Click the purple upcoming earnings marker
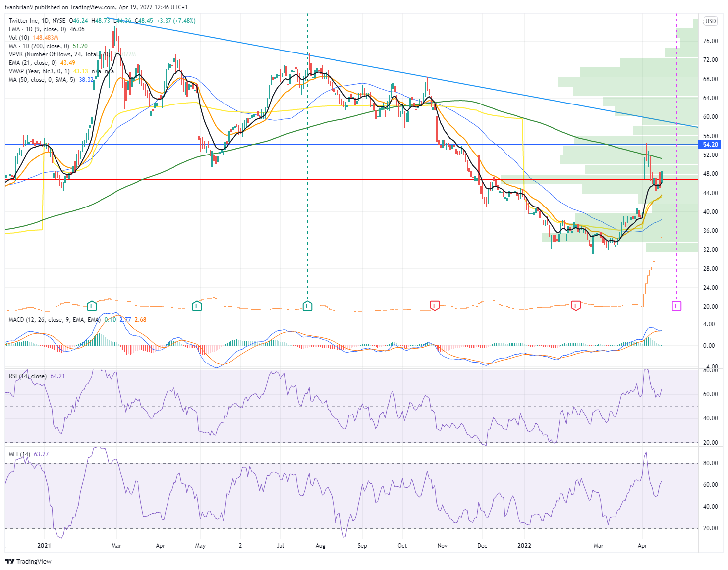 pyautogui.click(x=676, y=306)
